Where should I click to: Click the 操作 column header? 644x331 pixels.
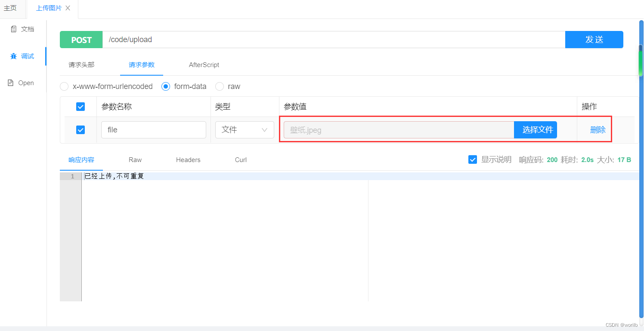tap(589, 107)
